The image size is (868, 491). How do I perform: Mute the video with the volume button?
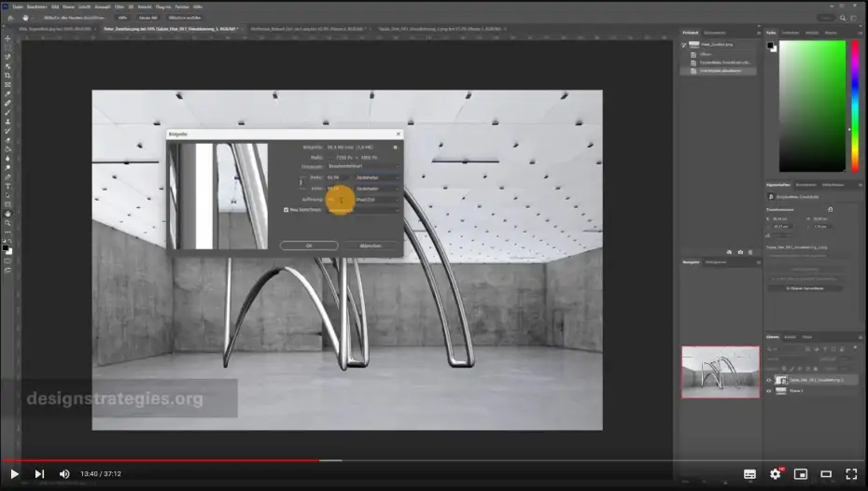point(64,474)
